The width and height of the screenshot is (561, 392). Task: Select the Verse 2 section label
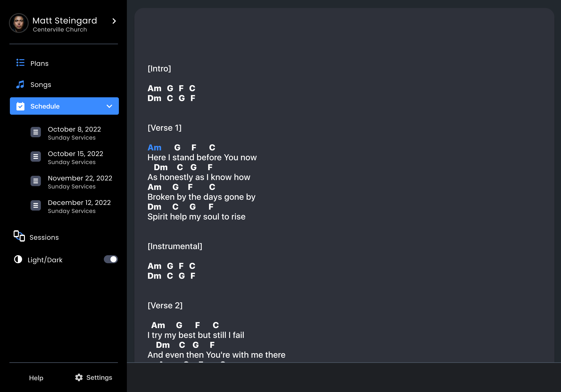tap(165, 306)
